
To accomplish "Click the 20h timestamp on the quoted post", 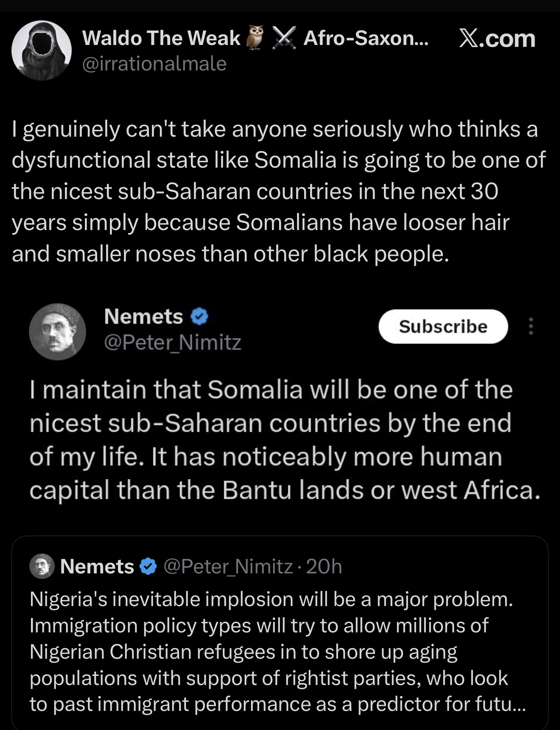I will click(x=324, y=567).
